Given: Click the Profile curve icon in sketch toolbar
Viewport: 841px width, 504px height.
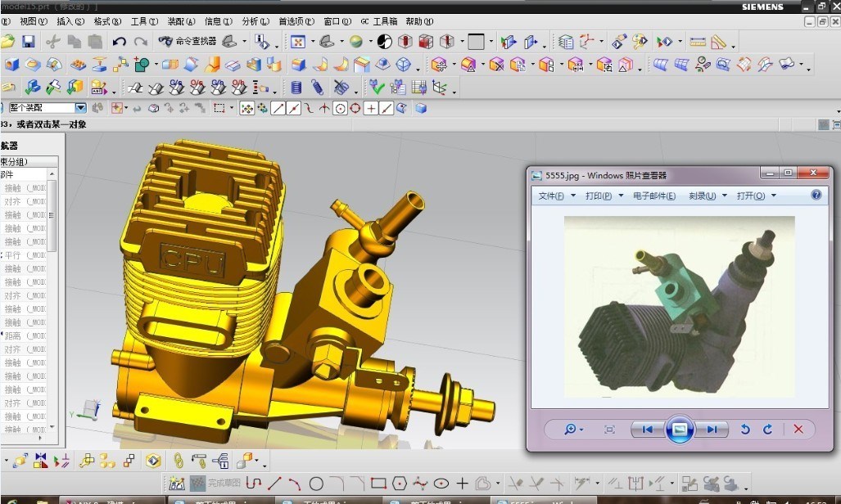Looking at the screenshot, I should click(x=253, y=483).
